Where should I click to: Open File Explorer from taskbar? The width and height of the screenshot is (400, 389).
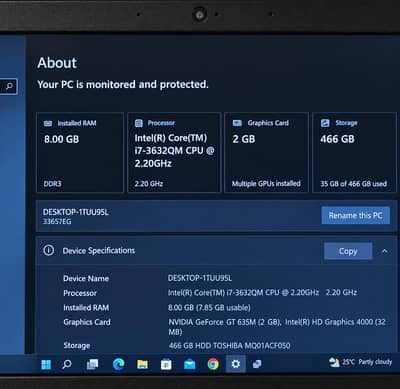[x=142, y=364]
